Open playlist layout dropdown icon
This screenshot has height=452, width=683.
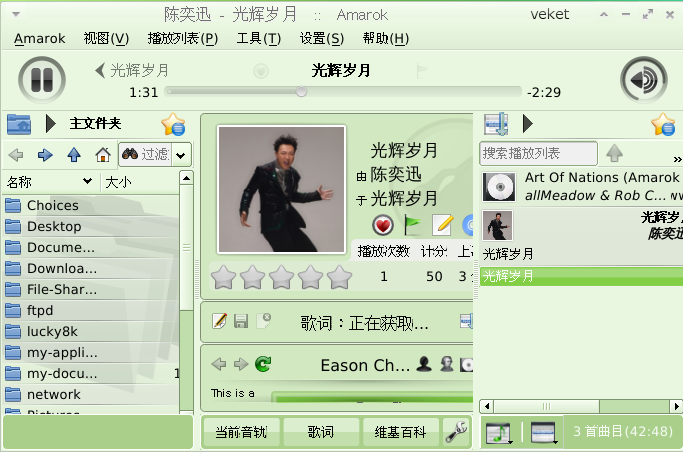[544, 432]
